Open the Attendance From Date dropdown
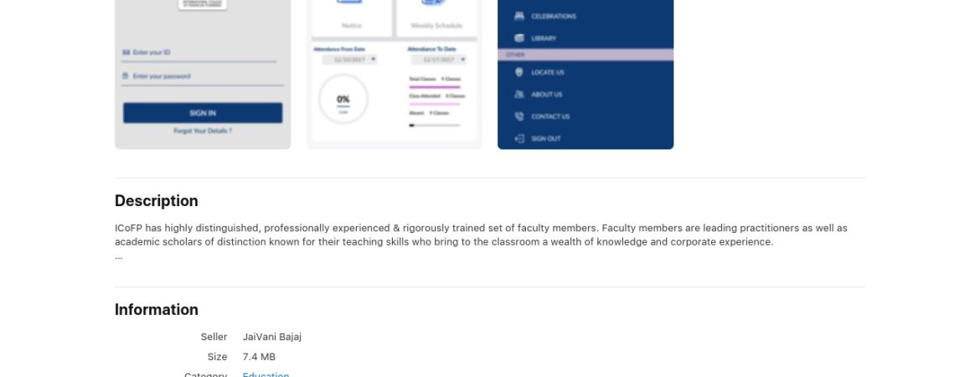 pos(349,59)
